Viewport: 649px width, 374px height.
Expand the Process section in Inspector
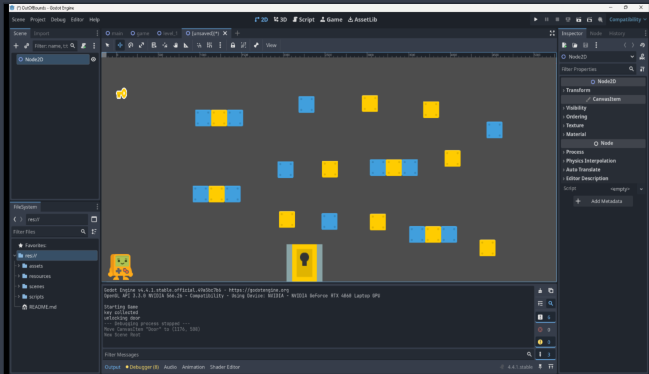603,152
